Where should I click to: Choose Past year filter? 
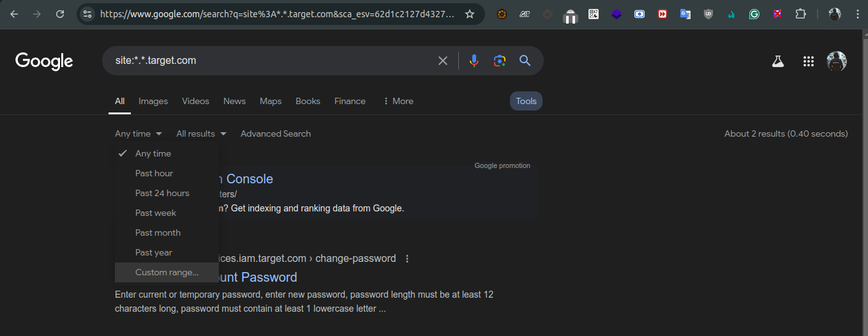167,252
